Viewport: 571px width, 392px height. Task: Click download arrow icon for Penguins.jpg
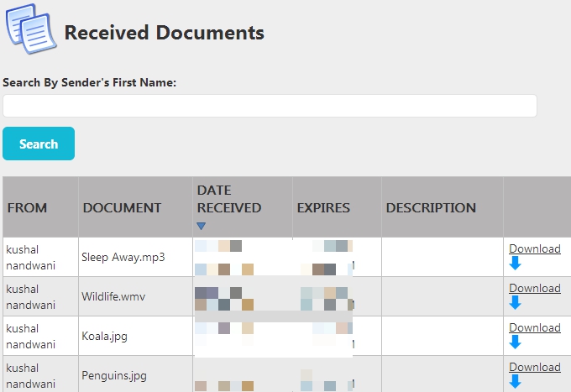click(516, 382)
